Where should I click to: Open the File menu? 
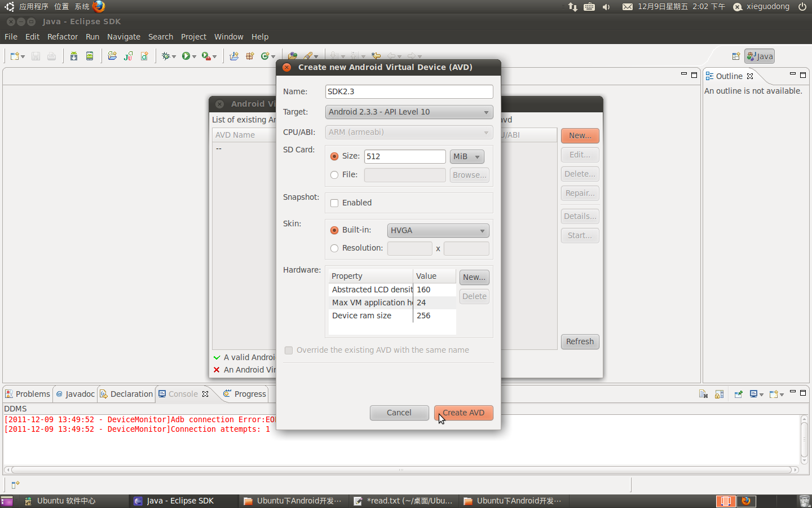[11, 37]
